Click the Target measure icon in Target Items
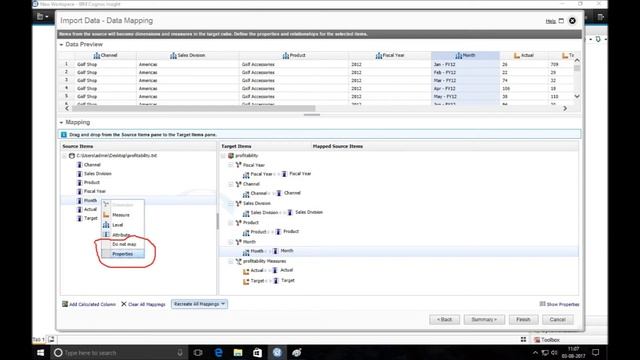This screenshot has width=640, height=360. [x=246, y=281]
